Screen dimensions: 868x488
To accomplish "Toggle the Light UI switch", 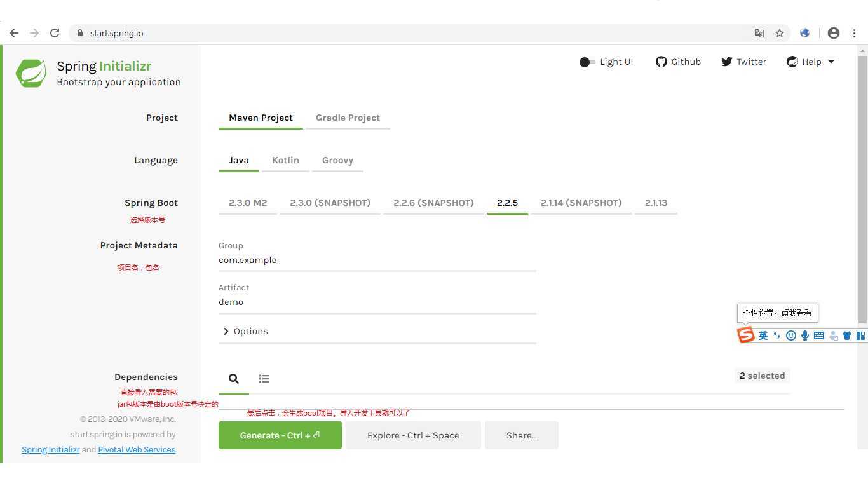I will [587, 62].
